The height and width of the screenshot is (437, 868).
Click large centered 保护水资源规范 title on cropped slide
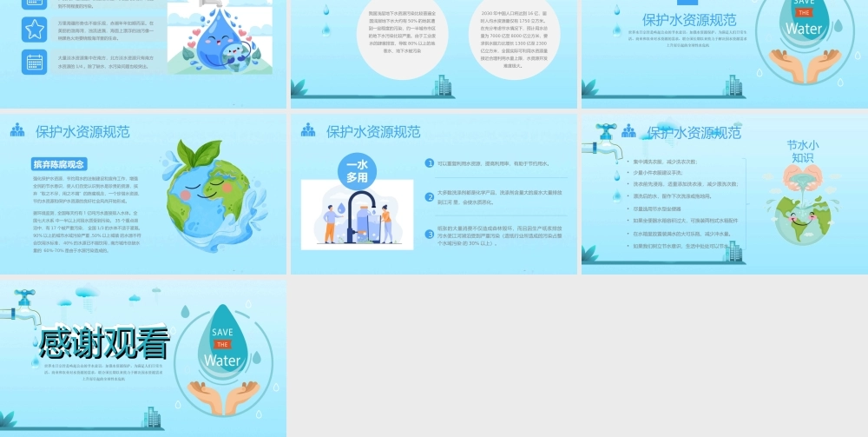[x=689, y=19]
